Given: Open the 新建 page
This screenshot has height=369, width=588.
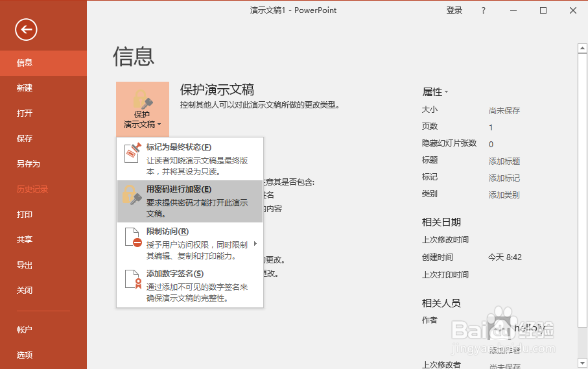Looking at the screenshot, I should (x=43, y=88).
